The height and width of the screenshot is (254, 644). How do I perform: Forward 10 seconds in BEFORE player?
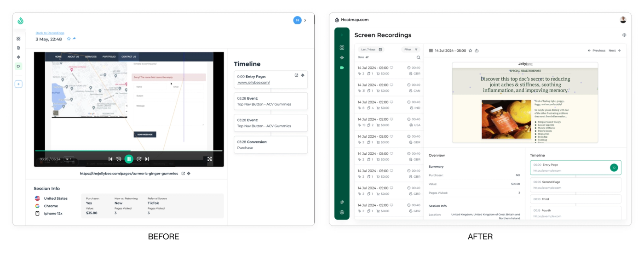139,159
